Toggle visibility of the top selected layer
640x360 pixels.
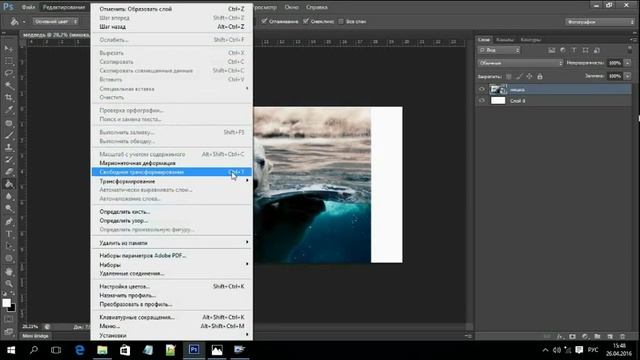coord(482,89)
